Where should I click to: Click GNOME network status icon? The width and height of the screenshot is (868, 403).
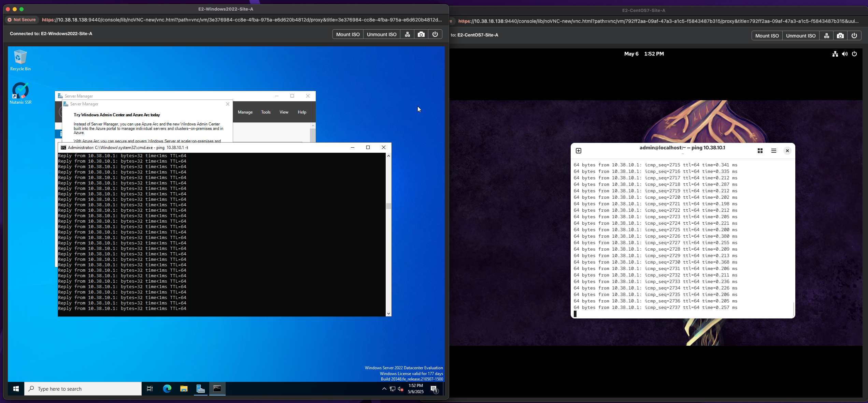click(835, 54)
